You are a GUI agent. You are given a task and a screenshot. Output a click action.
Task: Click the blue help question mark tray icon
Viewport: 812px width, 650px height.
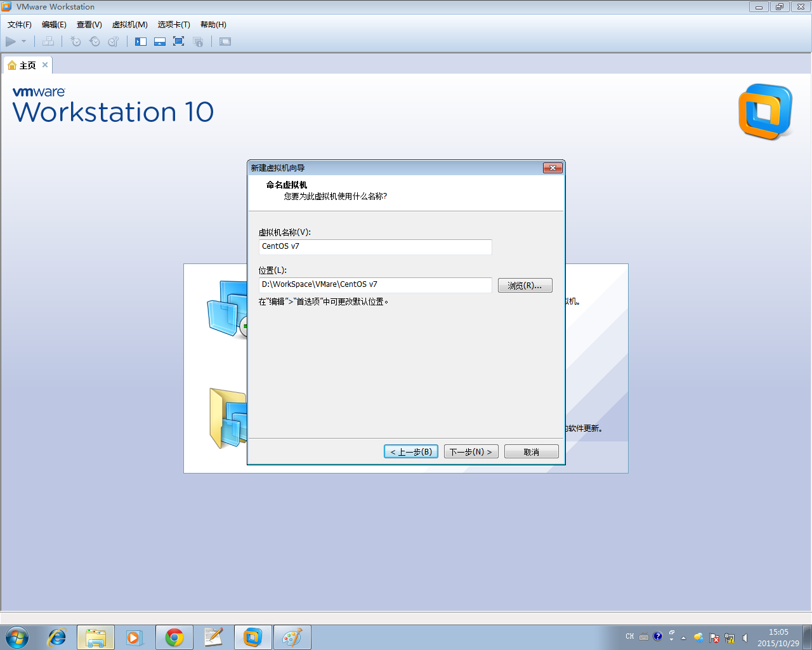[658, 636]
